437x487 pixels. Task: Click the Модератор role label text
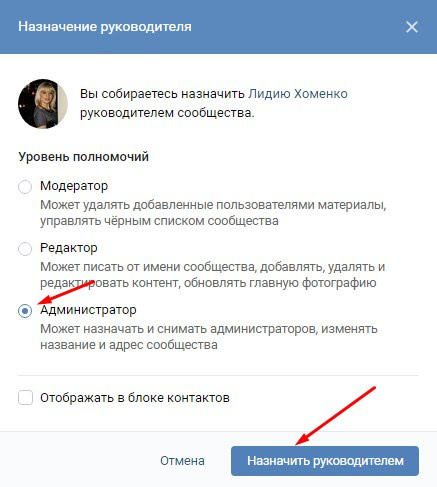pos(74,186)
